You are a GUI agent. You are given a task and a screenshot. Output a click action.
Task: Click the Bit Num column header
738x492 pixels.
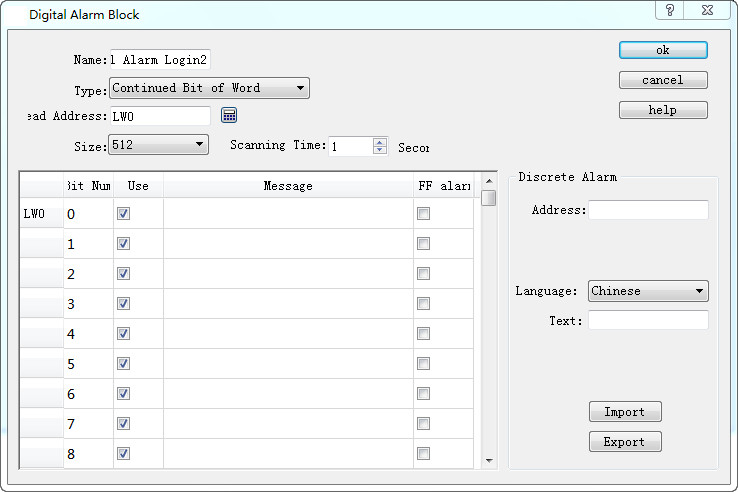[88, 186]
